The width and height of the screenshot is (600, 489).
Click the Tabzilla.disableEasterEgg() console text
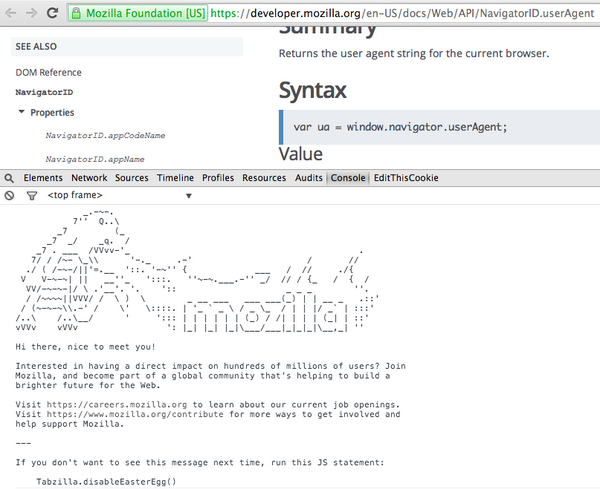(106, 482)
